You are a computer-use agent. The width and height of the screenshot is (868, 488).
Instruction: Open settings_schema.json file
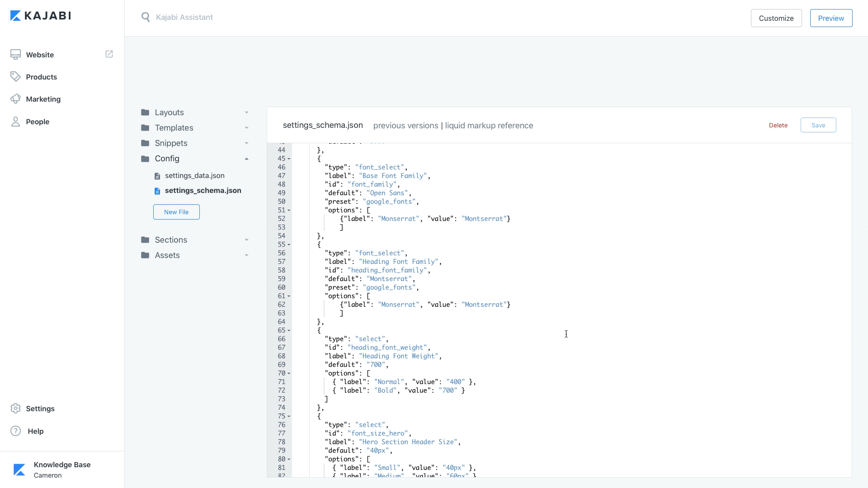pyautogui.click(x=203, y=191)
